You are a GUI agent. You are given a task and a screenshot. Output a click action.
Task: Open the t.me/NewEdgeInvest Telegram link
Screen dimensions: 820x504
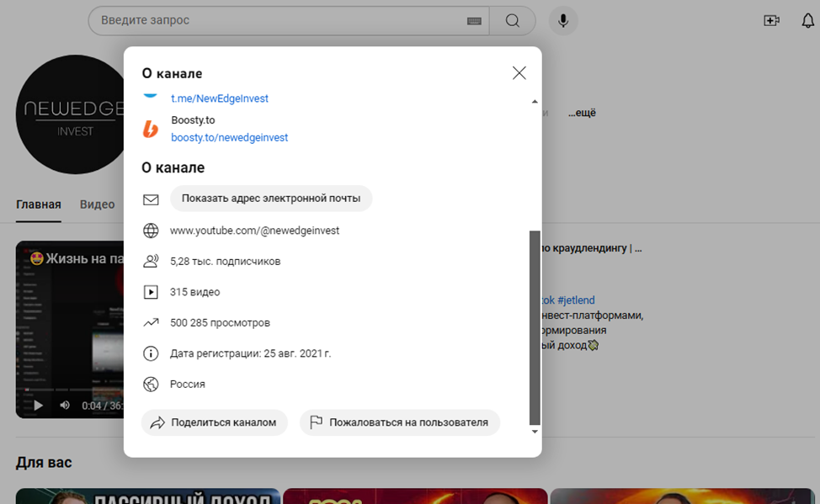click(x=220, y=98)
